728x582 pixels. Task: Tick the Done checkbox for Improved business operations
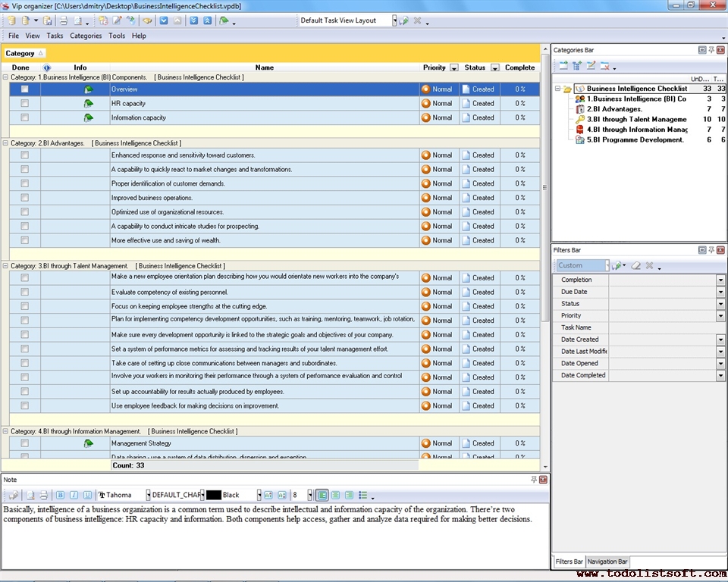[25, 198]
